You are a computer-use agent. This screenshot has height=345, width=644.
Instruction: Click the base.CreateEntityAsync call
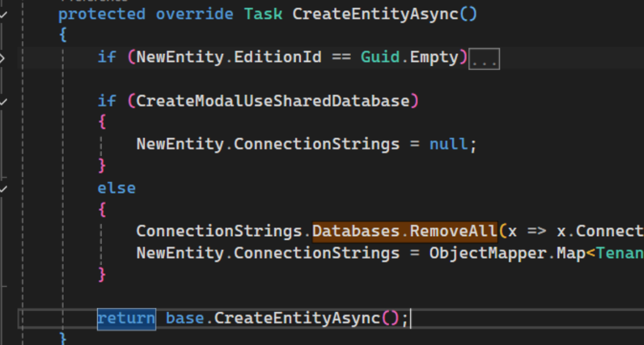coord(281,319)
